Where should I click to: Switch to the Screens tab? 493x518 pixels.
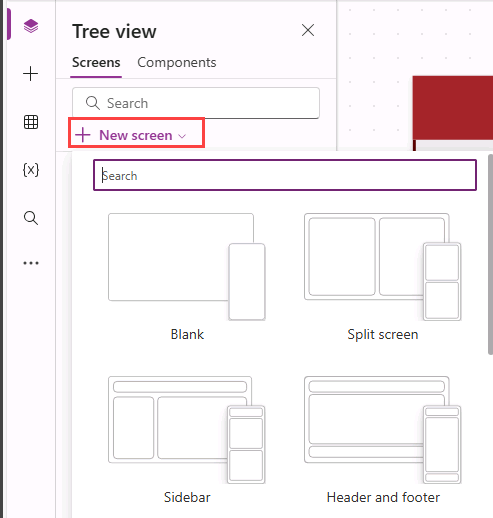coord(96,63)
